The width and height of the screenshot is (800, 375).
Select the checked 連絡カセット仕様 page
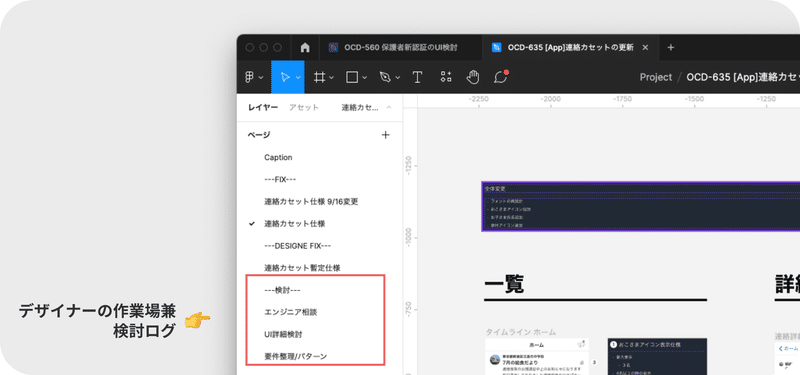[295, 223]
